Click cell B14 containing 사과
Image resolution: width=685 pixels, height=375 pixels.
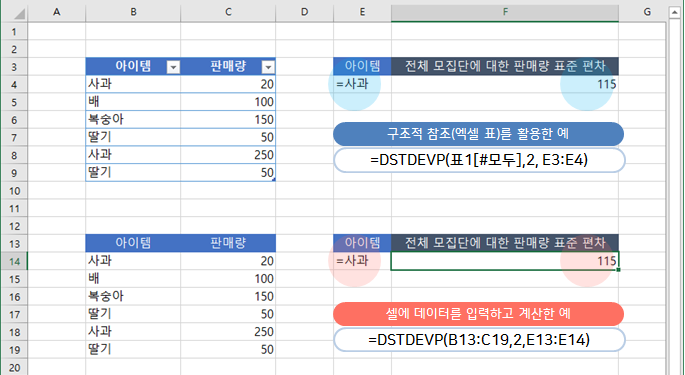[x=133, y=261]
